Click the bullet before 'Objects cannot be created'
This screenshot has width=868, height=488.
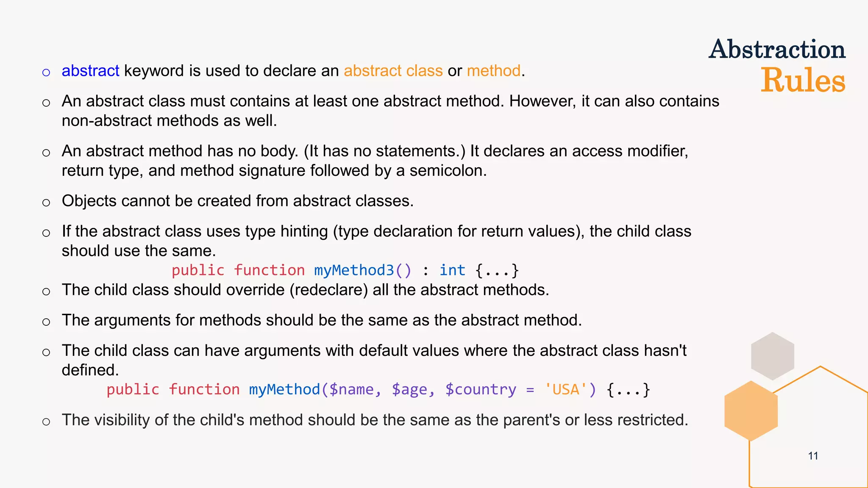[46, 202]
